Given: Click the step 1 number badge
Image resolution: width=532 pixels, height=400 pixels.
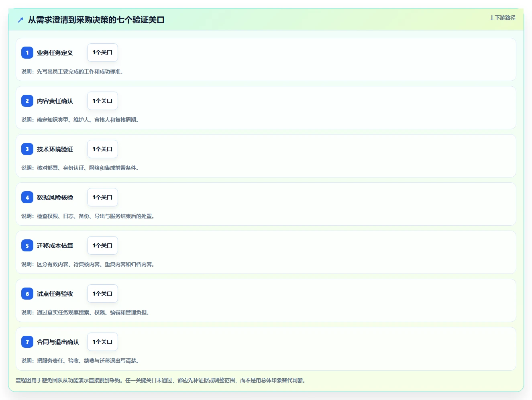Looking at the screenshot, I should 27,53.
